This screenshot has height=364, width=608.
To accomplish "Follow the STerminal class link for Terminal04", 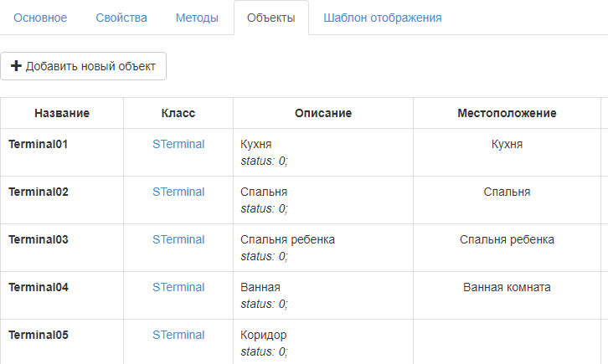I will pyautogui.click(x=178, y=287).
